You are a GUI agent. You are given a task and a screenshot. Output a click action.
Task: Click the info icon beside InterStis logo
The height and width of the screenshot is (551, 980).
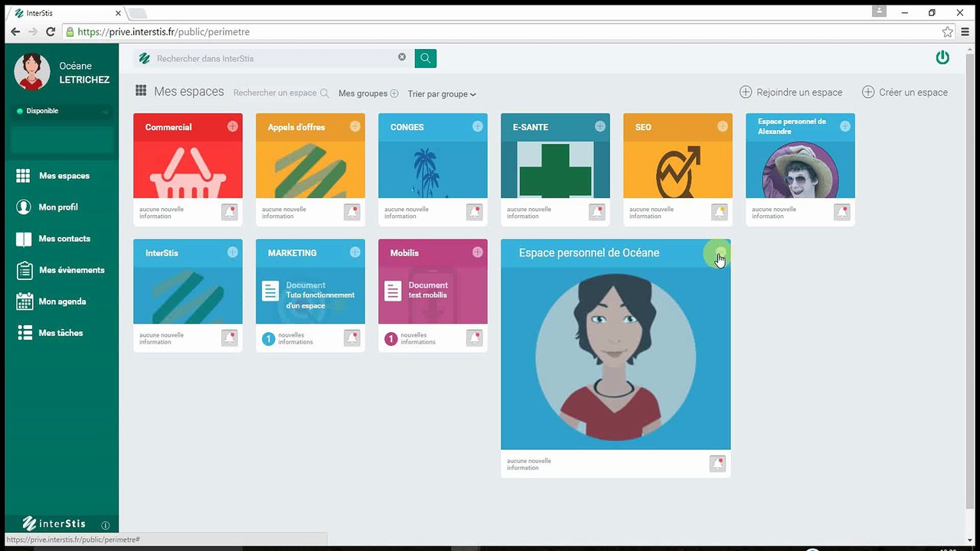[106, 525]
